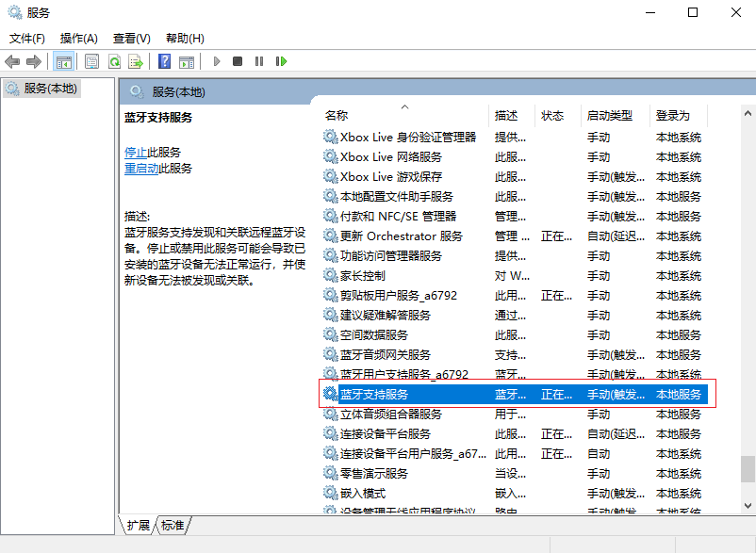This screenshot has width=756, height=553.
Task: Sort services by the 名称 column header
Action: (337, 116)
